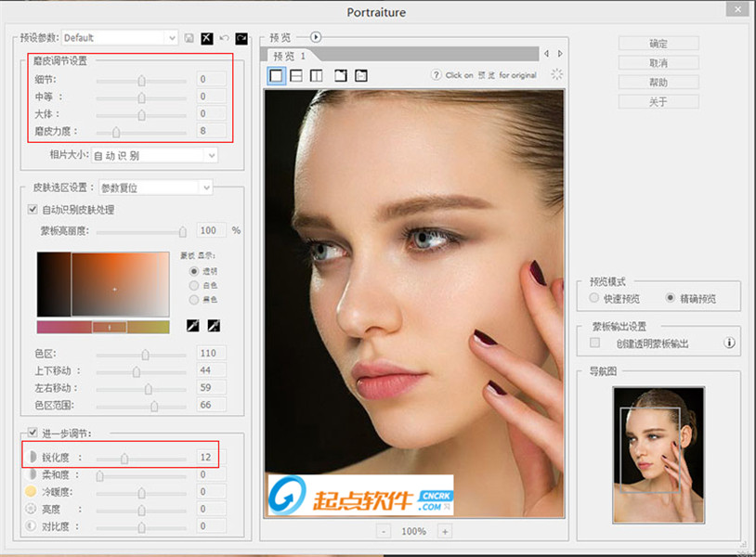Viewport: 756px width, 557px height.
Task: Click the first eyedropper skin picker
Action: [x=194, y=326]
